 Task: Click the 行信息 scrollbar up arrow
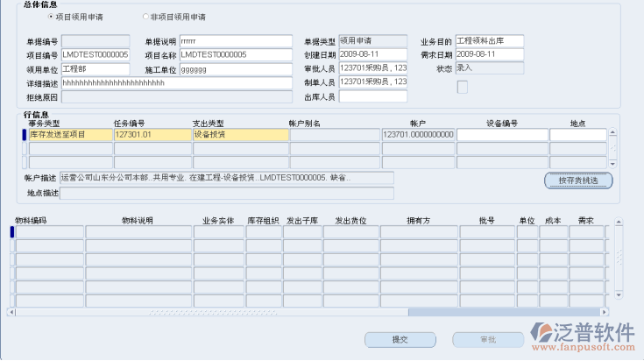(x=612, y=132)
